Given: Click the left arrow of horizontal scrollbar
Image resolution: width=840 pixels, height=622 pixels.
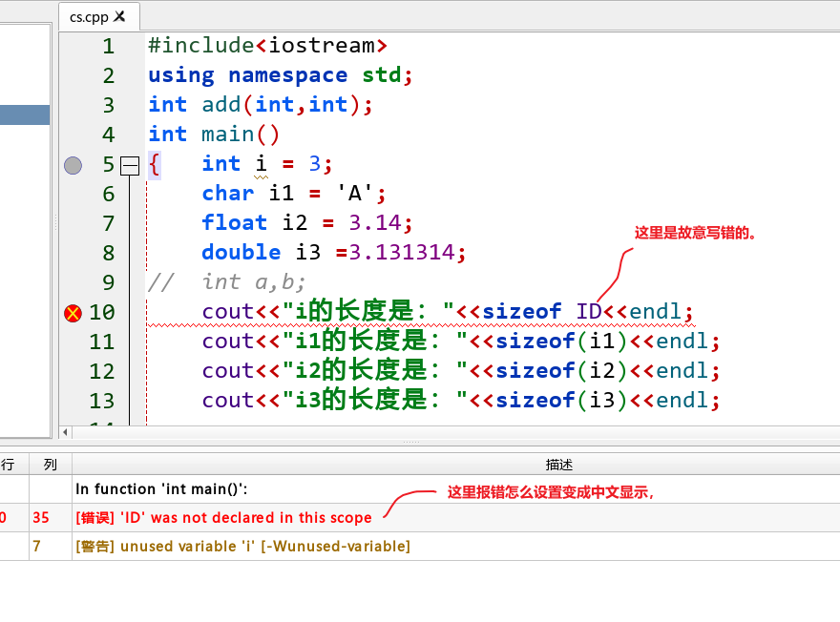Looking at the screenshot, I should (65, 432).
